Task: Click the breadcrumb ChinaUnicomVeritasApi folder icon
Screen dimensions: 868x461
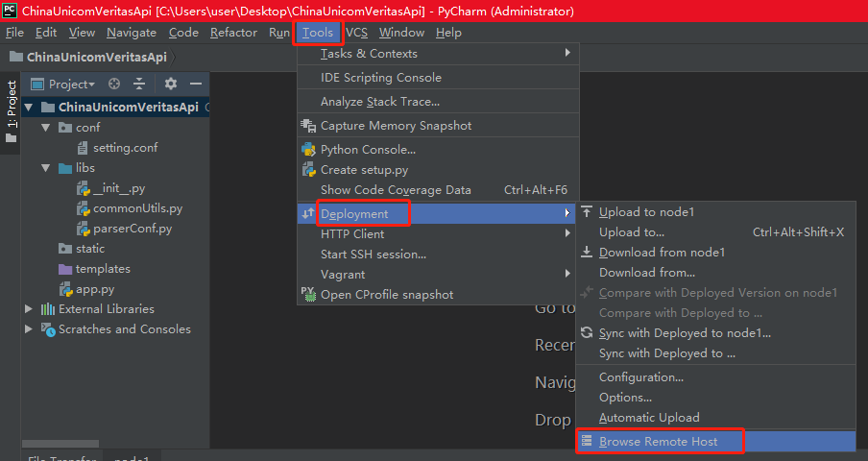Action: coord(16,57)
